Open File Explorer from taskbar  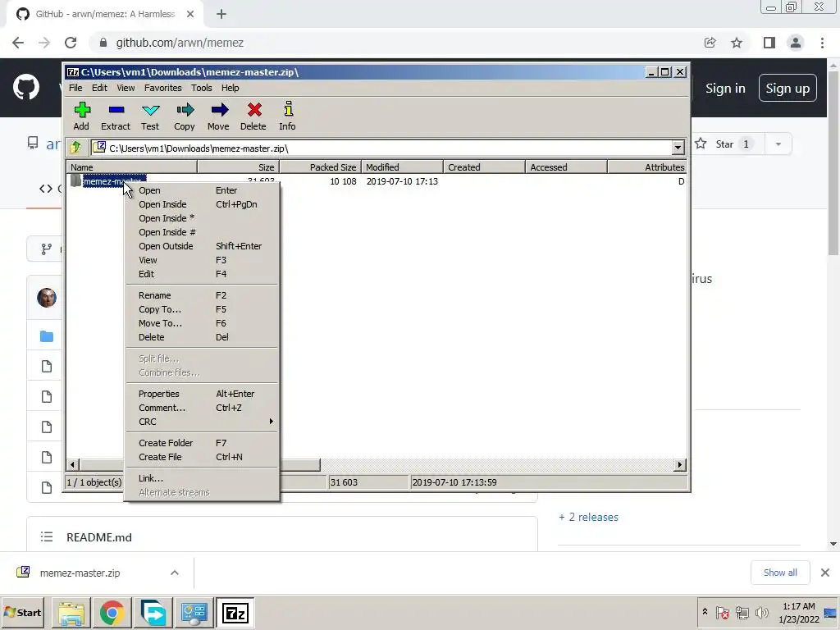(71, 613)
